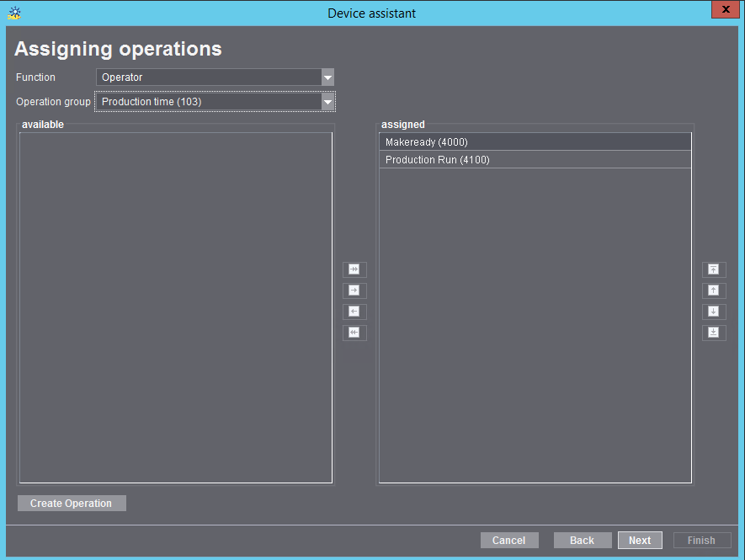This screenshot has width=745, height=560.
Task: Click the single right arrow assign icon
Action: (x=354, y=291)
